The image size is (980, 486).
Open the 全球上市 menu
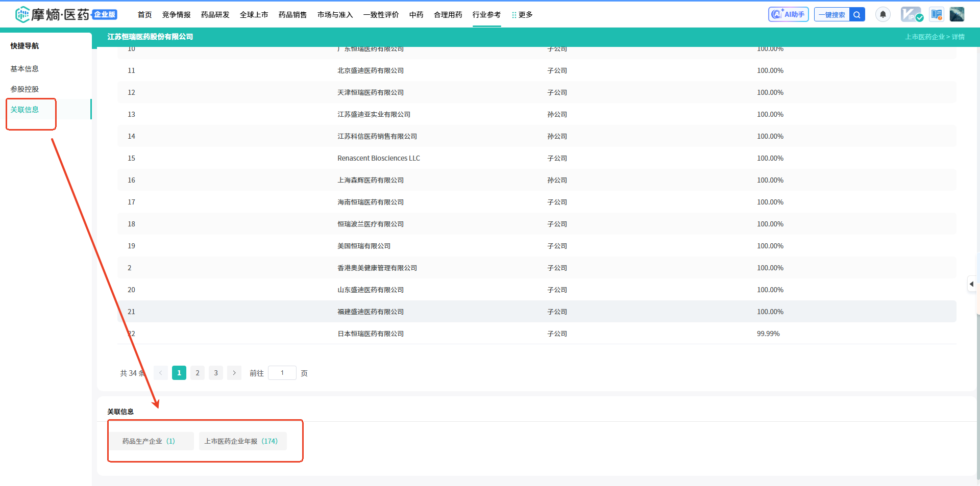coord(254,15)
